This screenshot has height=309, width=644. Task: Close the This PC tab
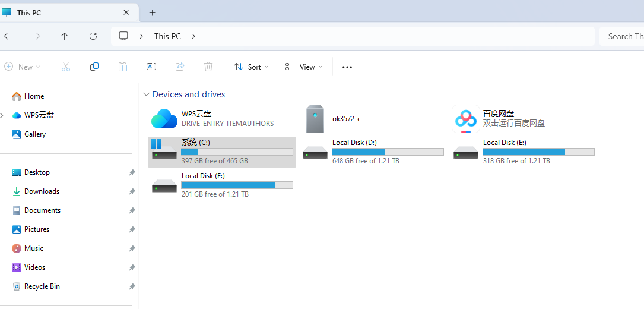click(x=126, y=12)
